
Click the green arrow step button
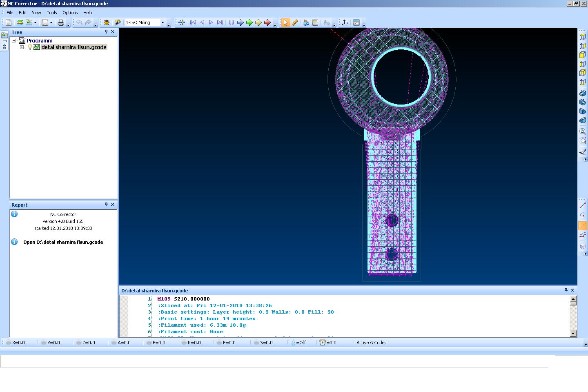click(249, 22)
